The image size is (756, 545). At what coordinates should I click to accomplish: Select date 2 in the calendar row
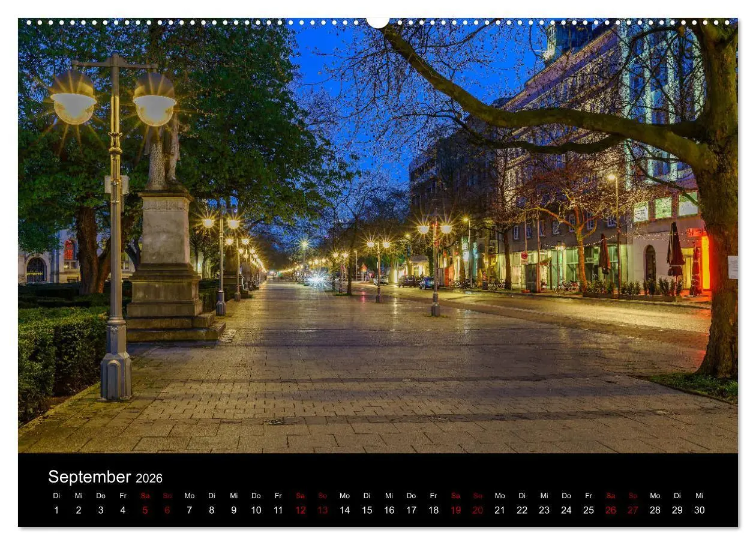click(x=79, y=510)
